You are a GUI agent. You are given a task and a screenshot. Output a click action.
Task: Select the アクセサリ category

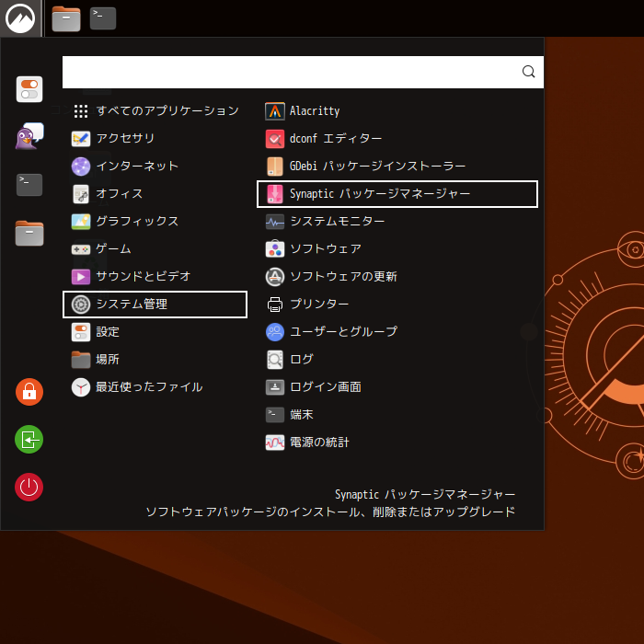click(155, 139)
